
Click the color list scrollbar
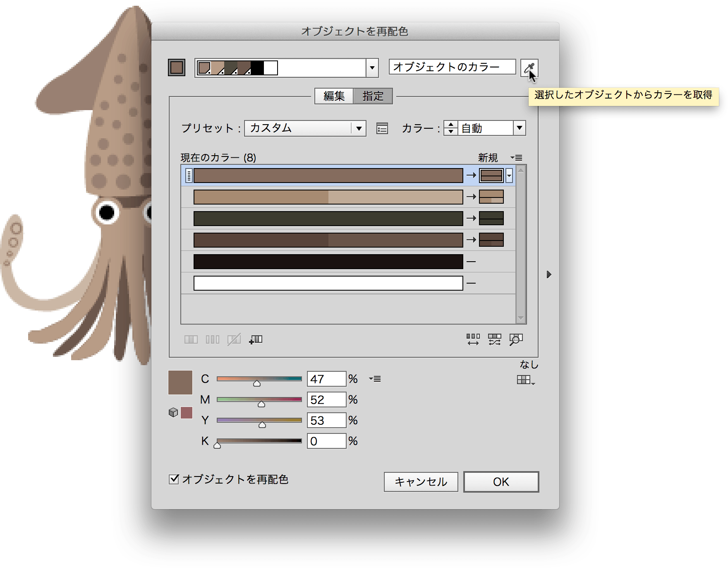[521, 244]
